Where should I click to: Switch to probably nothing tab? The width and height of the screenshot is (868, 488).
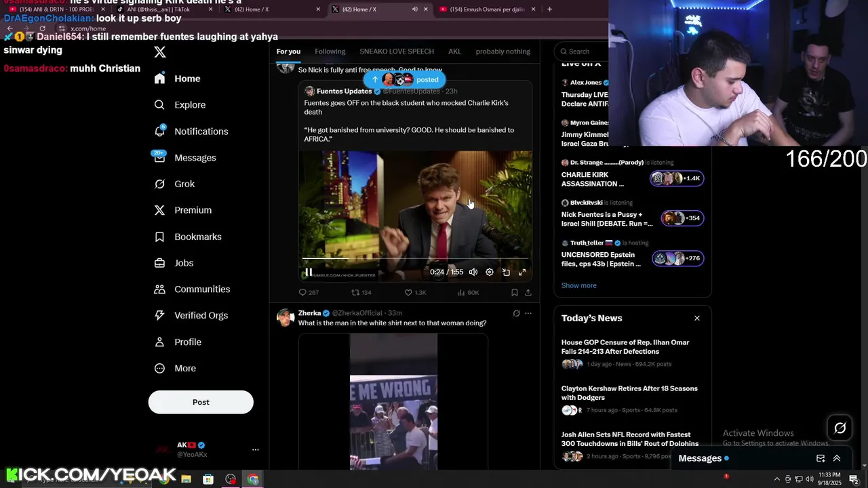(x=503, y=52)
